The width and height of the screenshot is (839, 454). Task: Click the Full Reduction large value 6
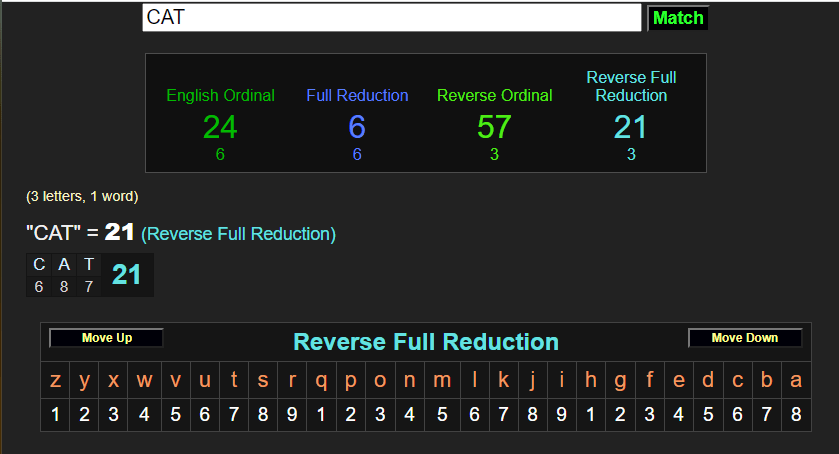357,127
